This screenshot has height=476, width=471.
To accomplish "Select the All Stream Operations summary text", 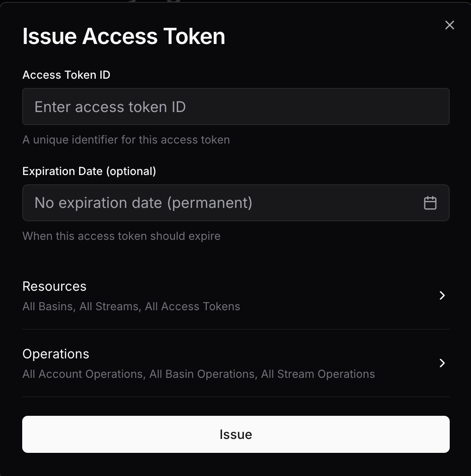I will (318, 374).
